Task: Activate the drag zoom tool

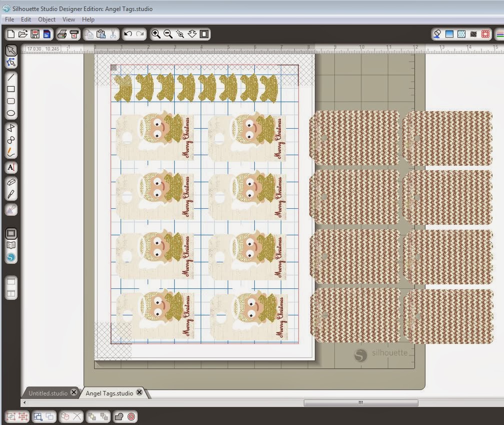Action: [x=192, y=34]
